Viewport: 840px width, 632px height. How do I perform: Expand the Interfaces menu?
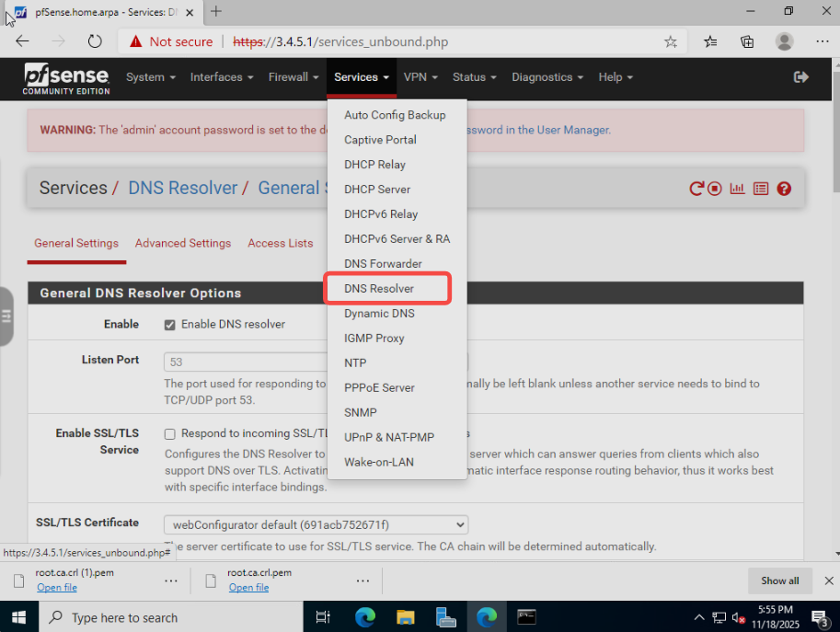click(221, 77)
